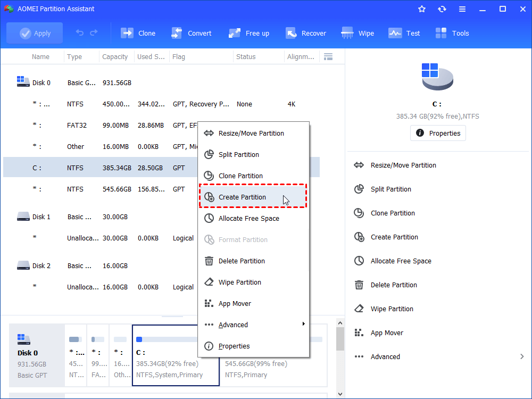Select the NTFS 545.66GB partition row

click(100, 189)
